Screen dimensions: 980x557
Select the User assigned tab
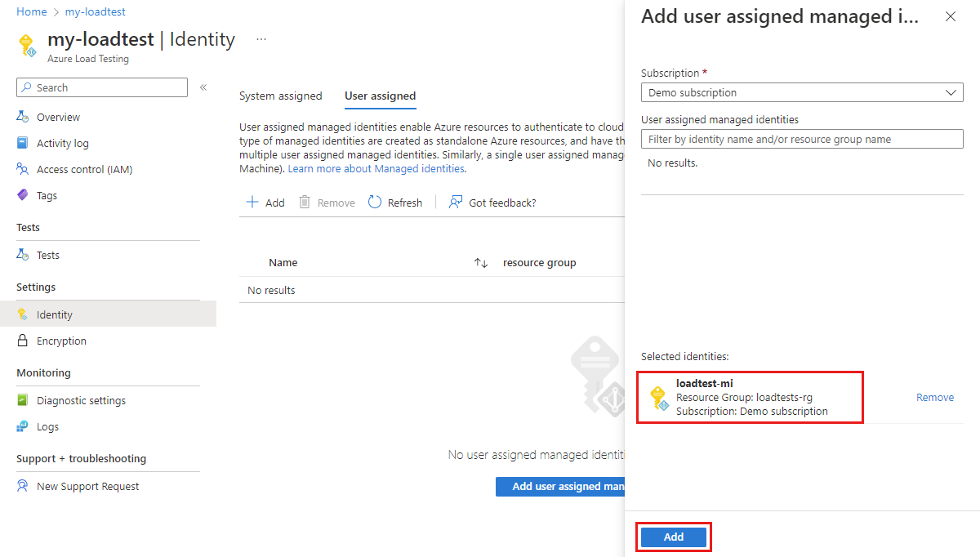point(380,96)
